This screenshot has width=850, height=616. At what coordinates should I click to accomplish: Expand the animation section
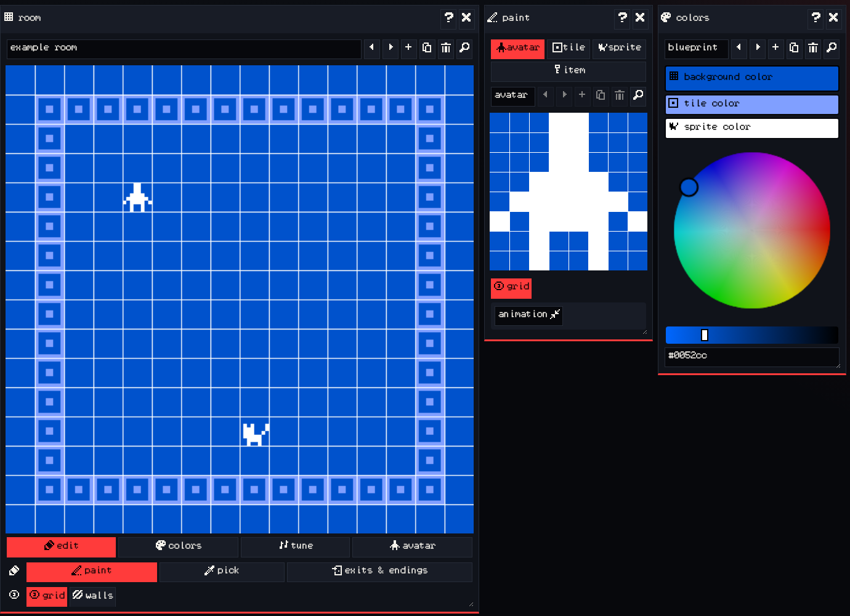click(x=528, y=315)
